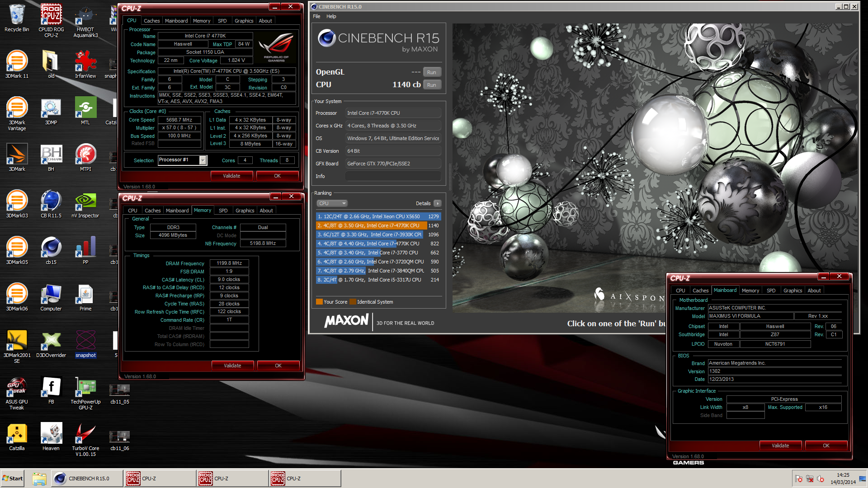868x488 pixels.
Task: Launch IrfanView desktop shortcut
Action: 85,65
